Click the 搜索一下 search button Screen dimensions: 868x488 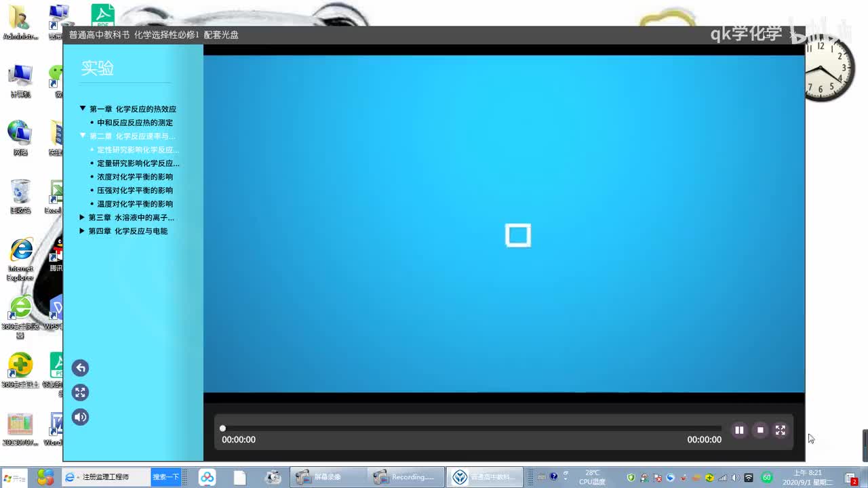point(166,477)
